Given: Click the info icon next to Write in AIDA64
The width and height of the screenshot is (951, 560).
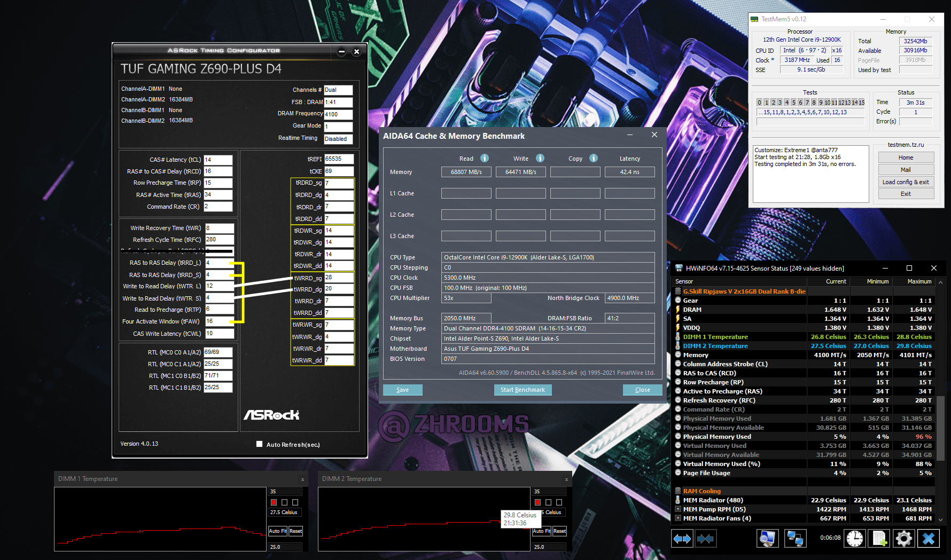Looking at the screenshot, I should point(540,158).
